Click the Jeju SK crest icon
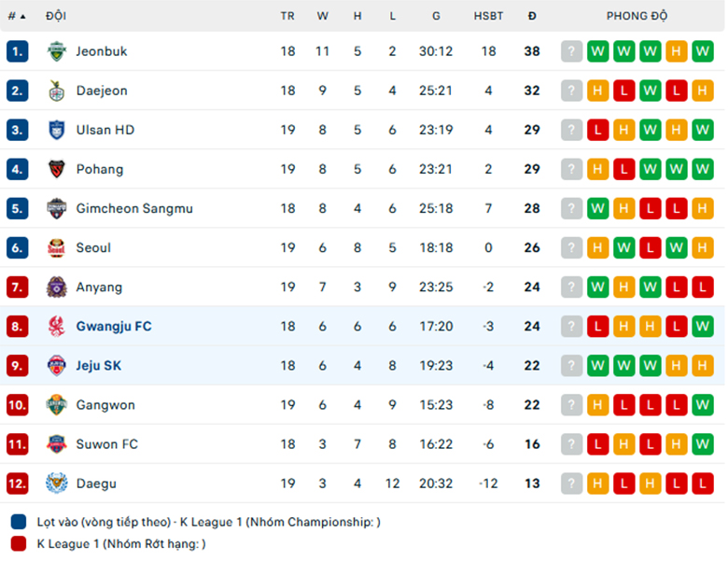The width and height of the screenshot is (728, 561). [x=57, y=366]
